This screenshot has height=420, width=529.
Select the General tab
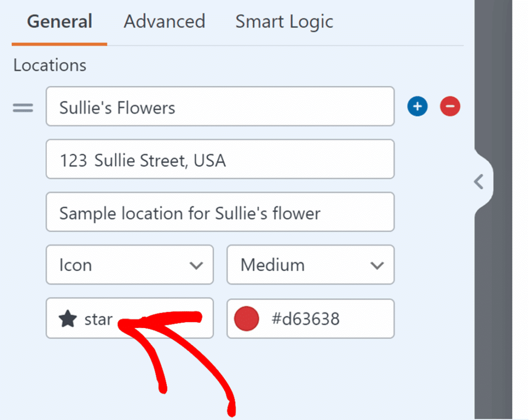pyautogui.click(x=59, y=22)
